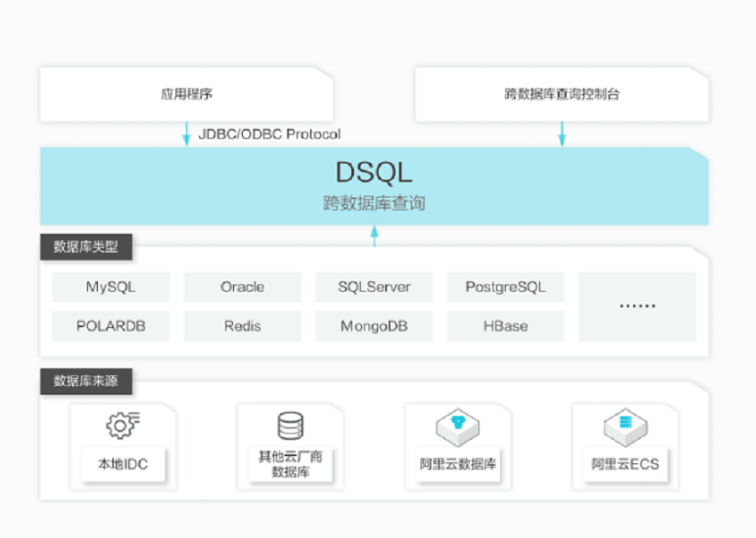Screen dimensions: 756x538
Task: Select the Redis database tile
Action: tap(243, 325)
